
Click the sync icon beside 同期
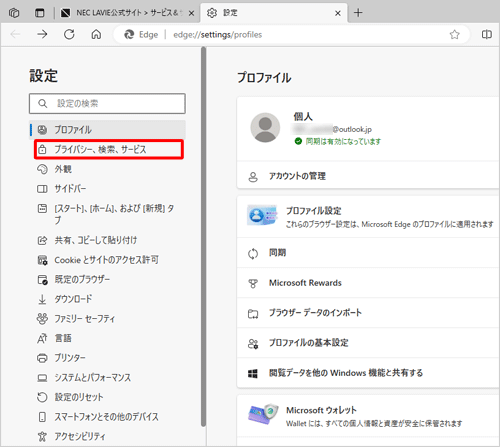(253, 254)
